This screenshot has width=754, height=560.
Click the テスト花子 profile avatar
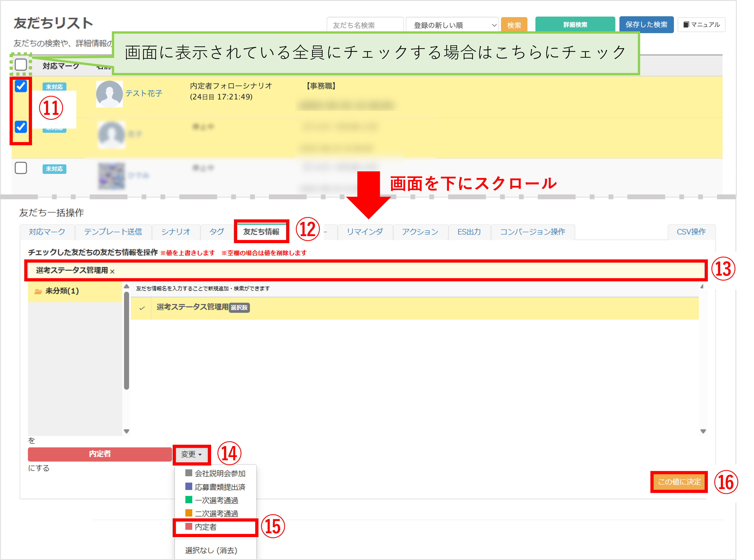(x=109, y=94)
